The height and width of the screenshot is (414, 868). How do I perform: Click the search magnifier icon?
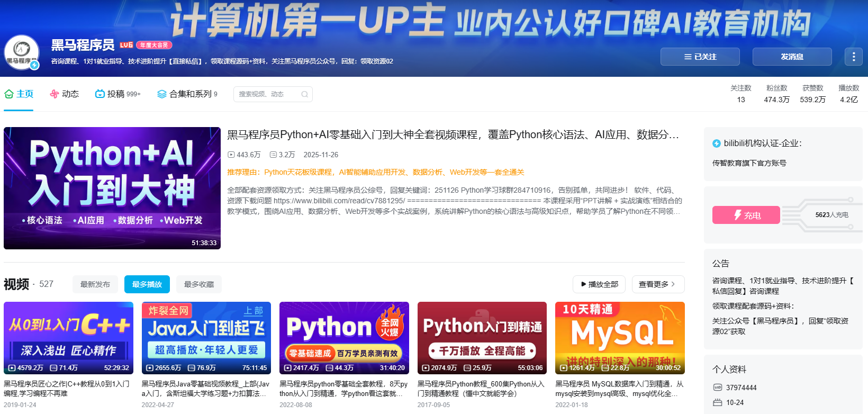click(x=304, y=94)
